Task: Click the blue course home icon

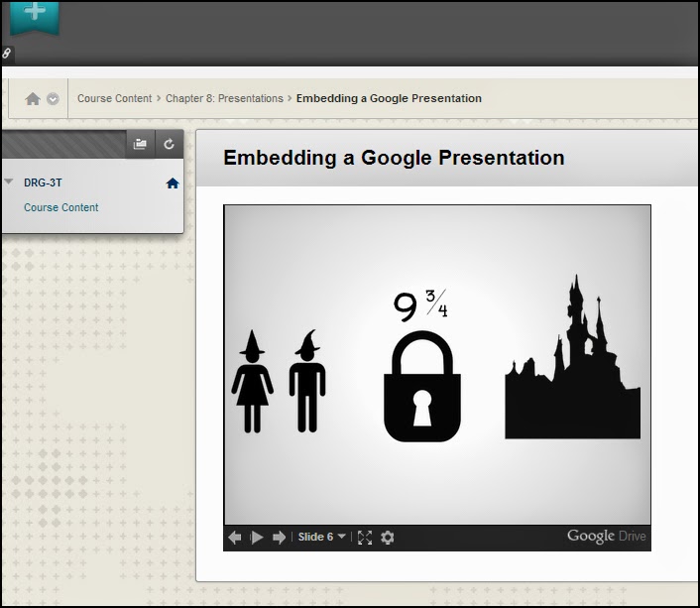Action: click(x=173, y=183)
